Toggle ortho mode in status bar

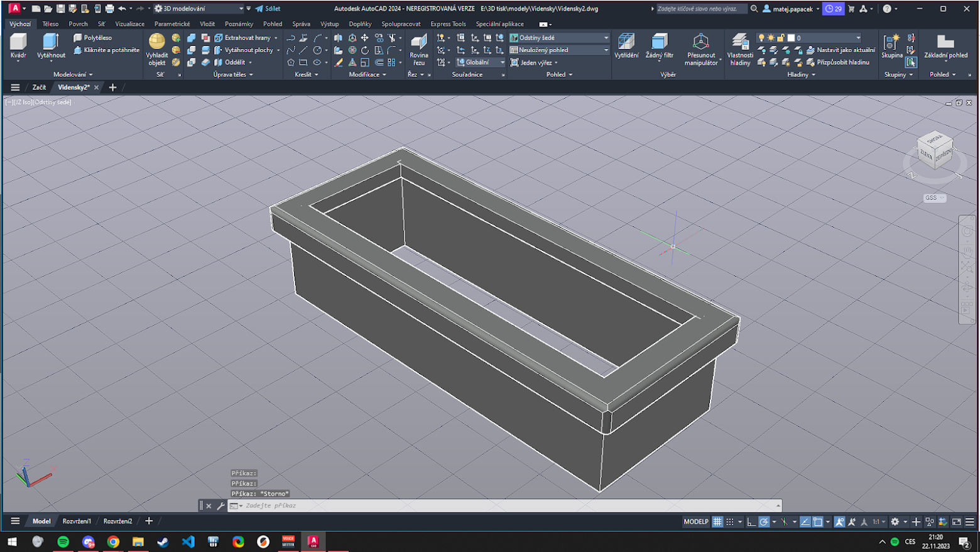[x=751, y=522]
